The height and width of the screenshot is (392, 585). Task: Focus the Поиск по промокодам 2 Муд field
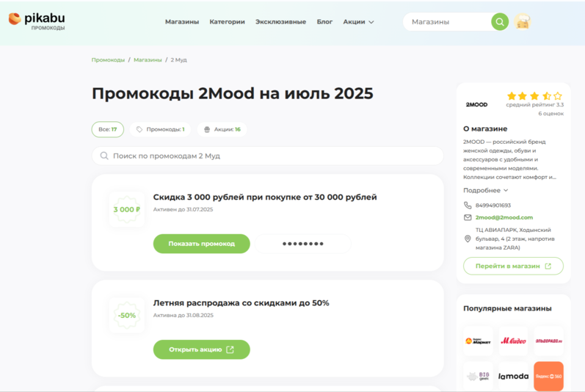(x=267, y=156)
